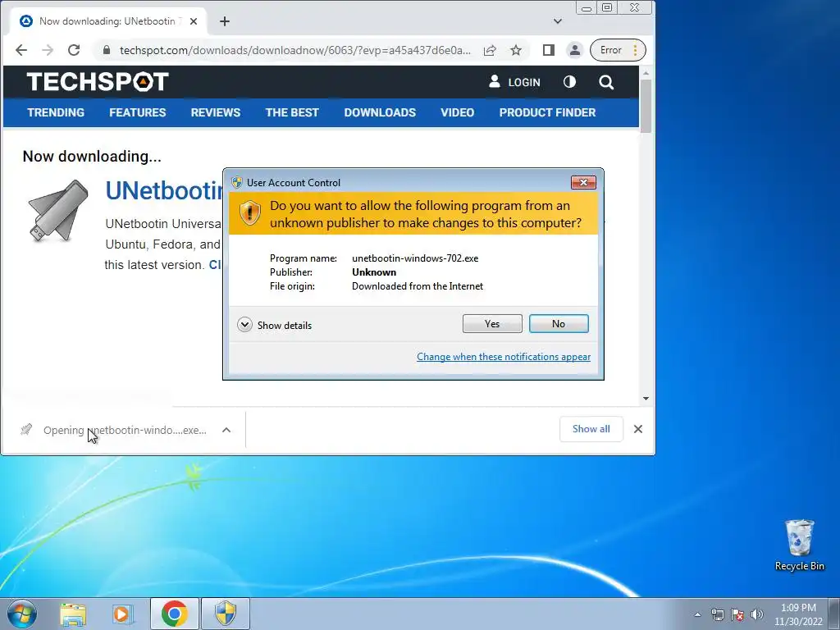Open the Windows Start menu
This screenshot has height=630, width=840.
click(x=21, y=614)
